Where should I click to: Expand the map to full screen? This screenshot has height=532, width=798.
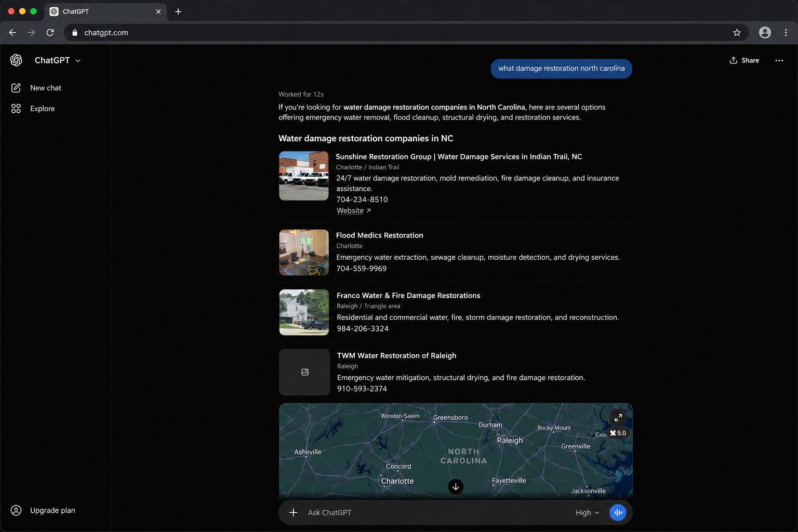click(618, 417)
